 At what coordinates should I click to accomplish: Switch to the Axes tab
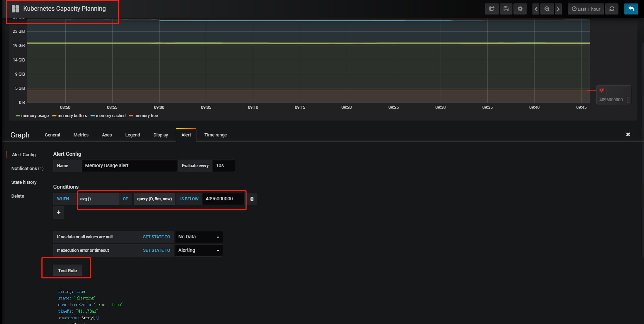[x=107, y=135]
